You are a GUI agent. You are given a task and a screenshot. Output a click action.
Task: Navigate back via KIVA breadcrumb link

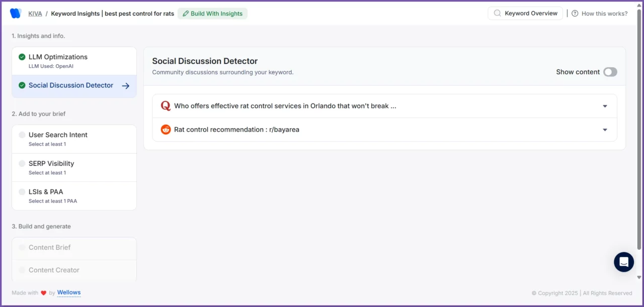pyautogui.click(x=35, y=13)
